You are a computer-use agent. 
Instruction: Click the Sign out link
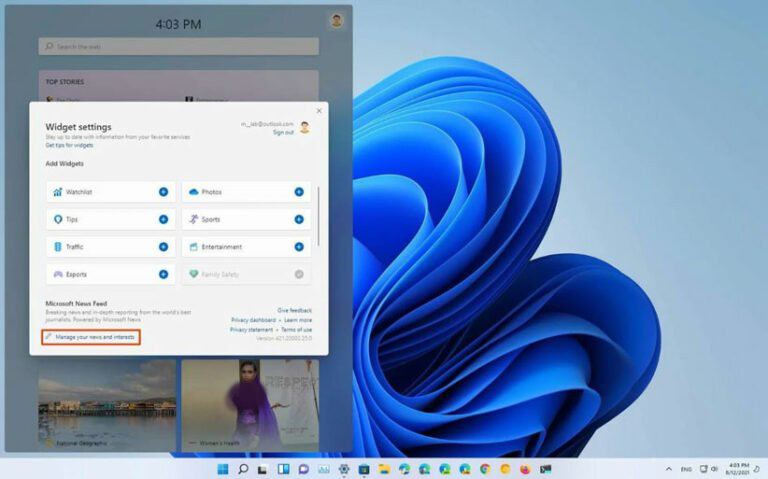tap(283, 132)
